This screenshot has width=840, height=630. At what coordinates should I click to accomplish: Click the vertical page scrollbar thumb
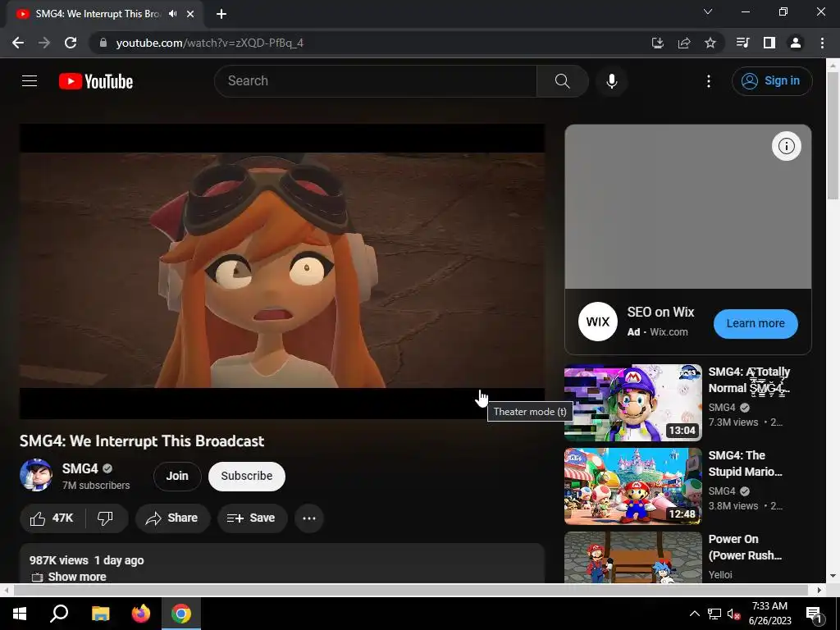pos(833,135)
